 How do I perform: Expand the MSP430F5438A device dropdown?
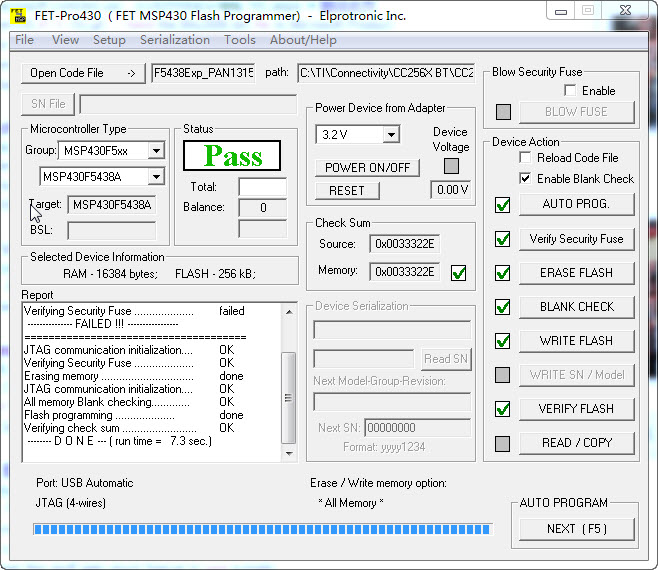[x=156, y=177]
